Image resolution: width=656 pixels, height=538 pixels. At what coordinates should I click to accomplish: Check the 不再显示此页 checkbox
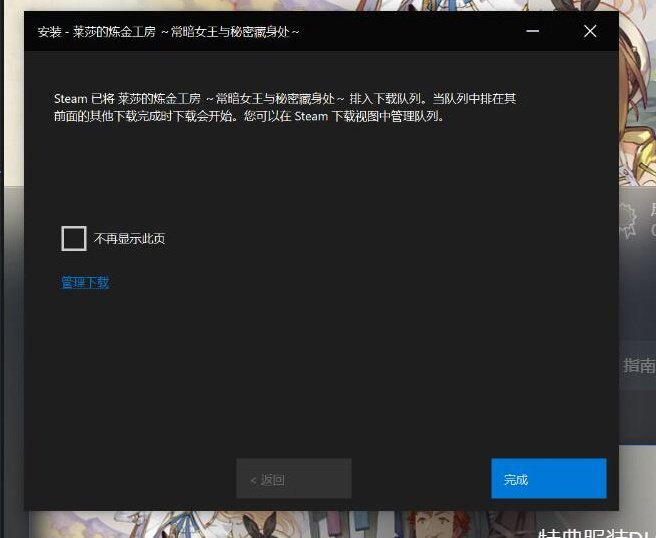[x=74, y=238]
